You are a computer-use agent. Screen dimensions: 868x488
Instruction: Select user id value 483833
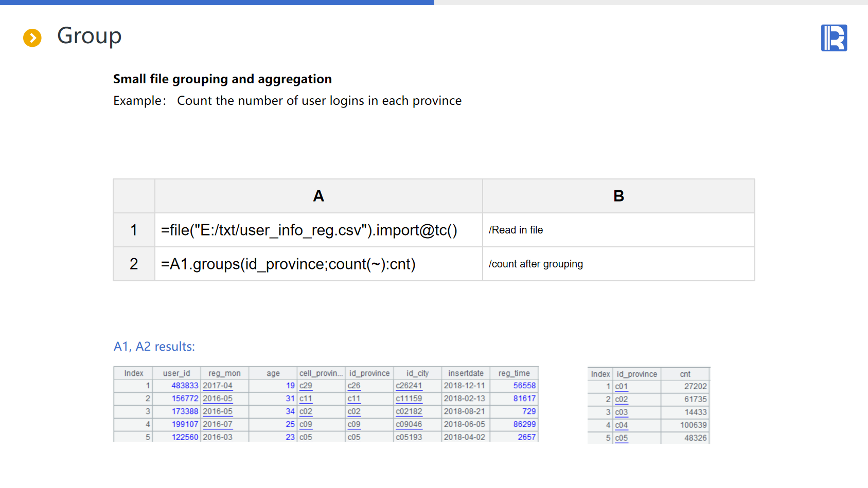(185, 386)
